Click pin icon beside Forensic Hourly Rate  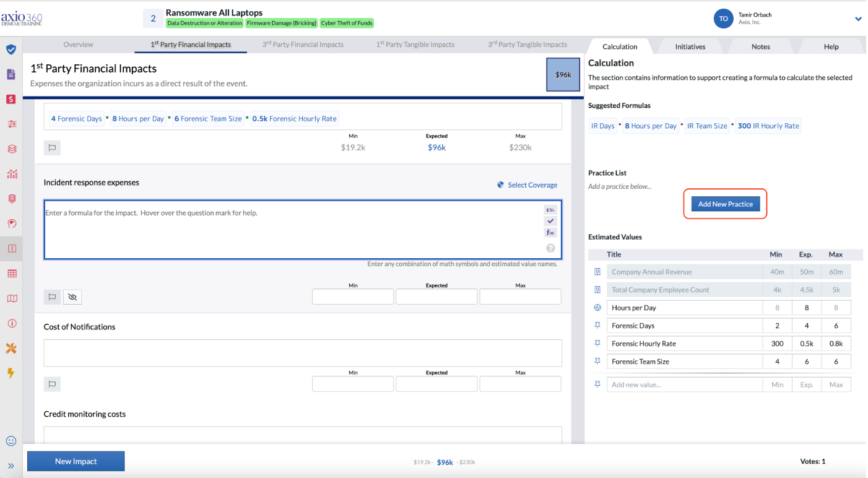click(x=597, y=343)
